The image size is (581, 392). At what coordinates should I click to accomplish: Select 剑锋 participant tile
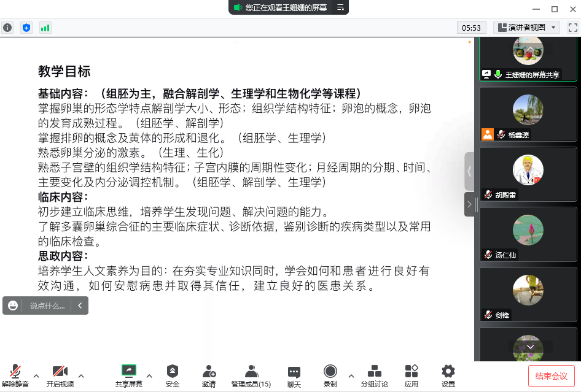(x=528, y=294)
